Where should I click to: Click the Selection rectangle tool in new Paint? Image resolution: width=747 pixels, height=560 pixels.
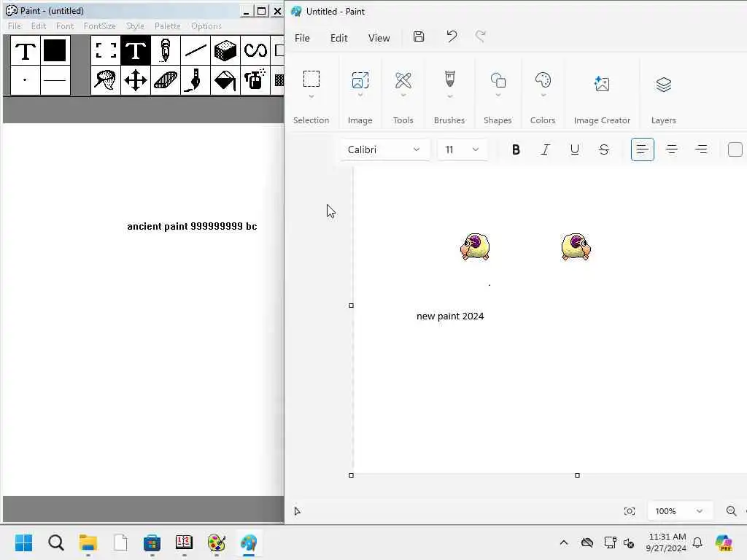pyautogui.click(x=311, y=79)
